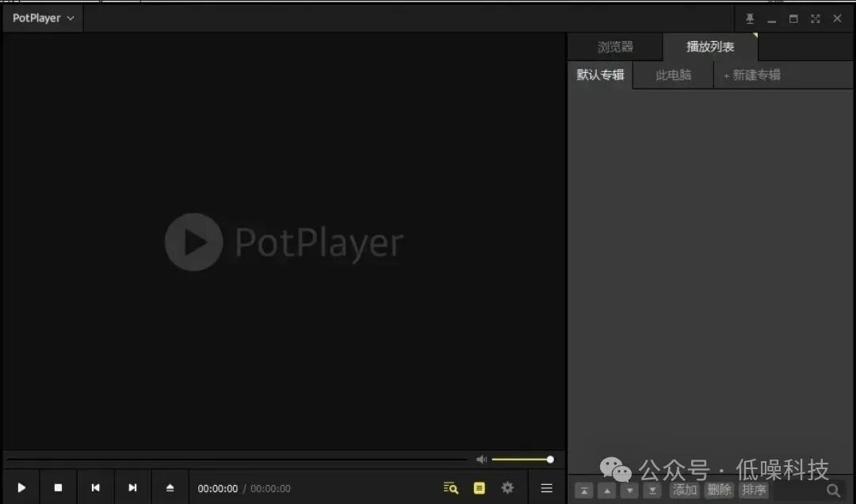Open the PotPlayer main menu dropdown

(x=41, y=17)
